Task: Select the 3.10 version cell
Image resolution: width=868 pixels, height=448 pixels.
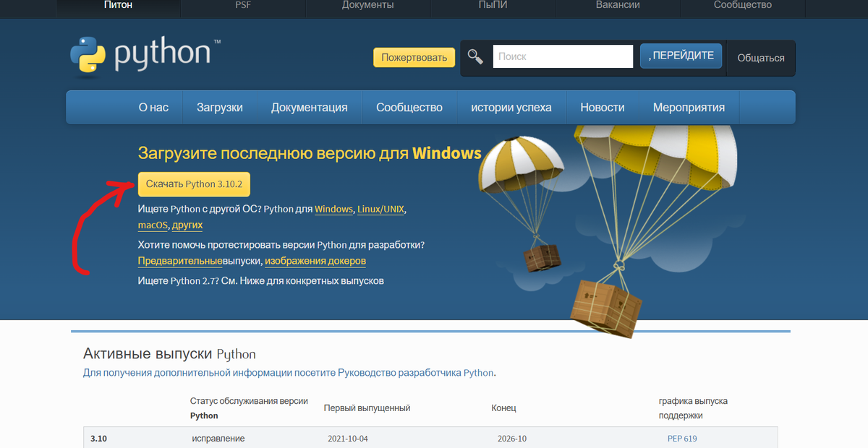Action: (99, 439)
